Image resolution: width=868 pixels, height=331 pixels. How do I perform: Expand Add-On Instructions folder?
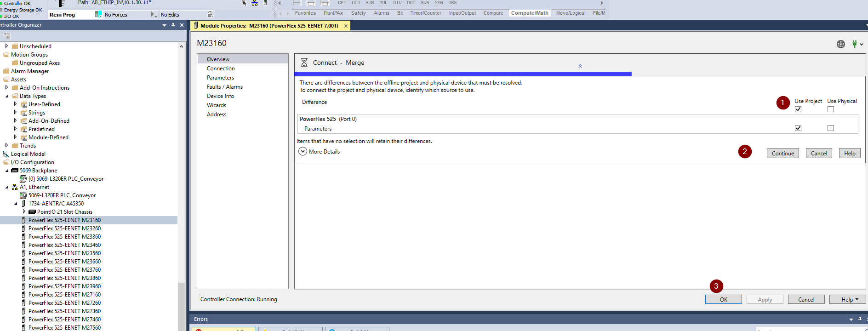point(6,88)
